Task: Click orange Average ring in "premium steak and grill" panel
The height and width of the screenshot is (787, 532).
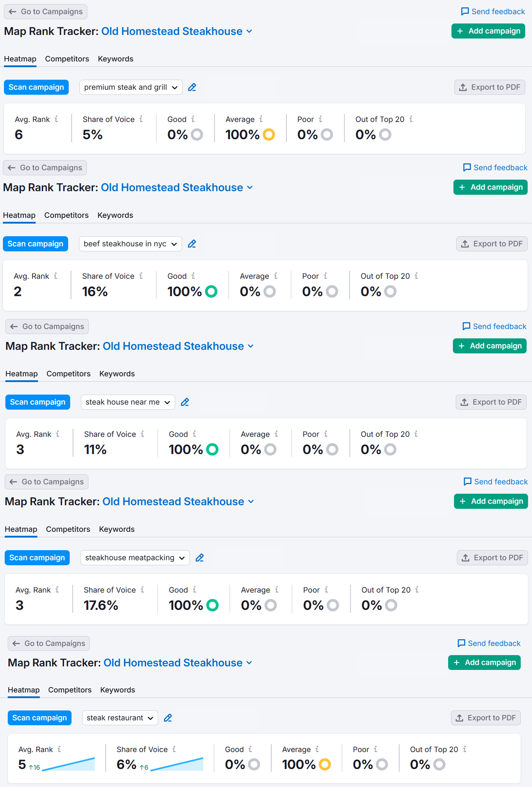Action: tap(269, 135)
